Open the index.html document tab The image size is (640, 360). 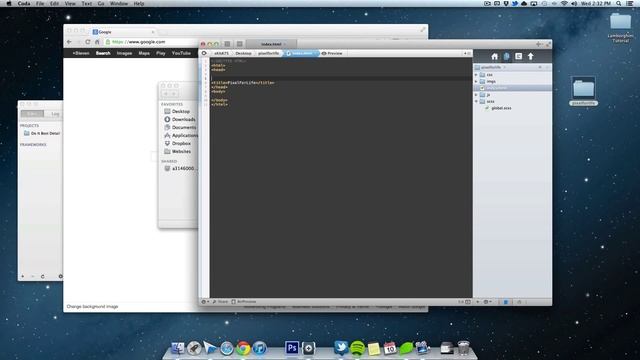click(272, 44)
